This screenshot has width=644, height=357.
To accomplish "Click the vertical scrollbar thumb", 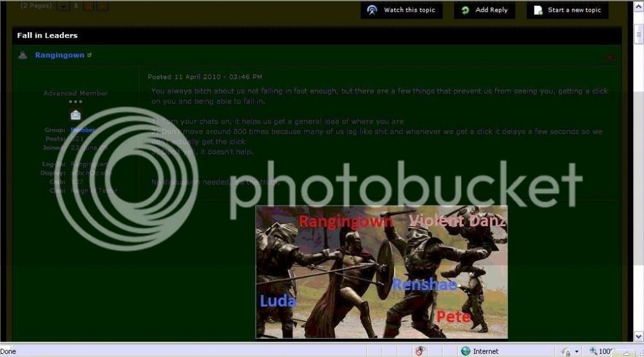I will click(639, 35).
